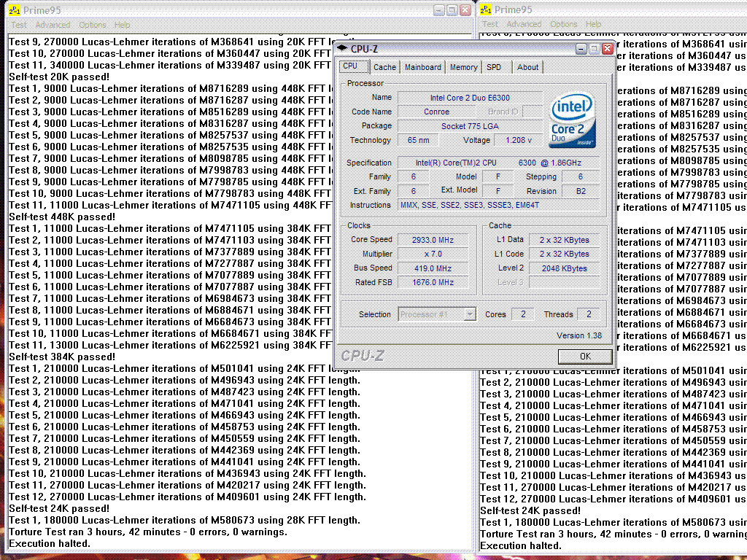Switch to the Cache tab in CPU-Z
The image size is (747, 560).
[384, 67]
